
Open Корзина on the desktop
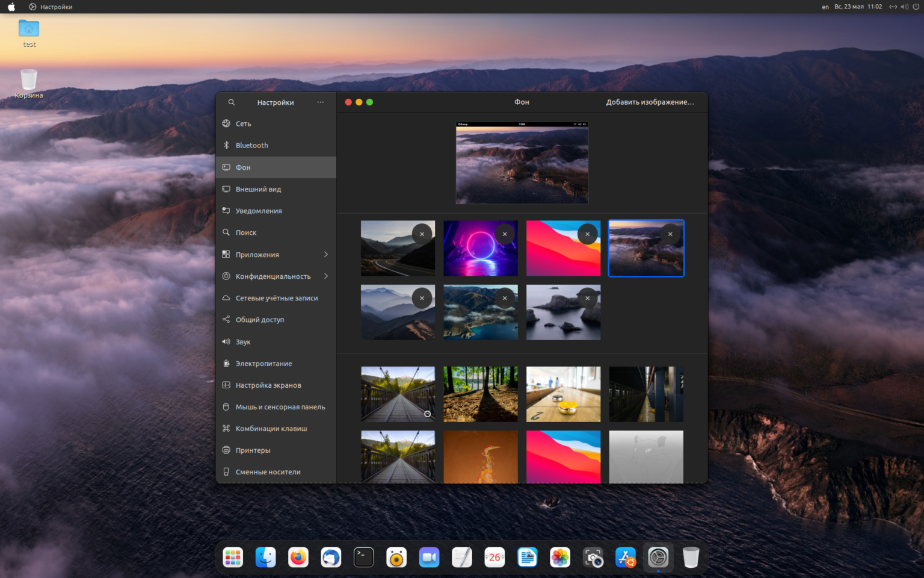point(29,84)
